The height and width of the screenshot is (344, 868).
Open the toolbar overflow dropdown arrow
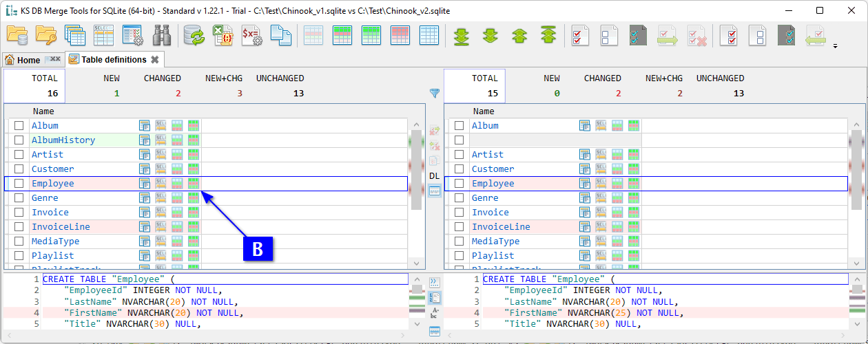[x=836, y=47]
